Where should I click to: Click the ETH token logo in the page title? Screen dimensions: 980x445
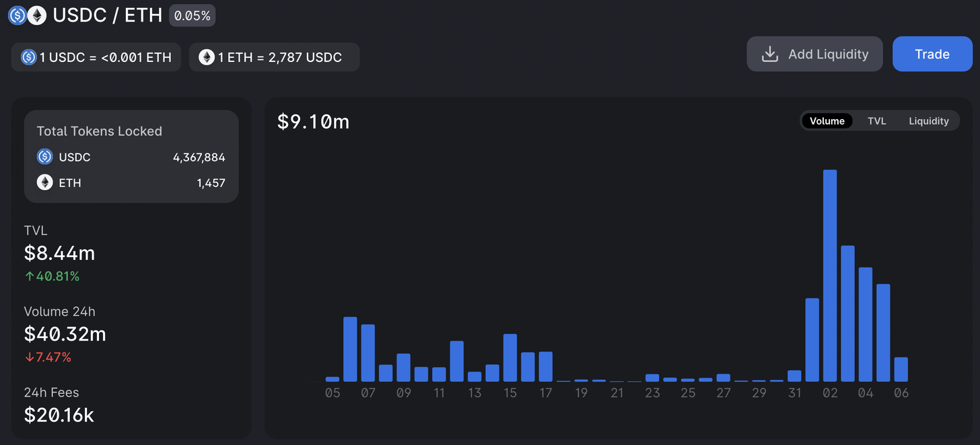[x=36, y=15]
